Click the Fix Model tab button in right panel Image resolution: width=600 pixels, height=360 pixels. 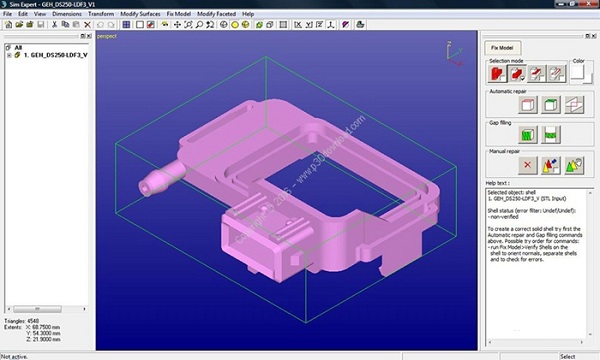click(502, 48)
